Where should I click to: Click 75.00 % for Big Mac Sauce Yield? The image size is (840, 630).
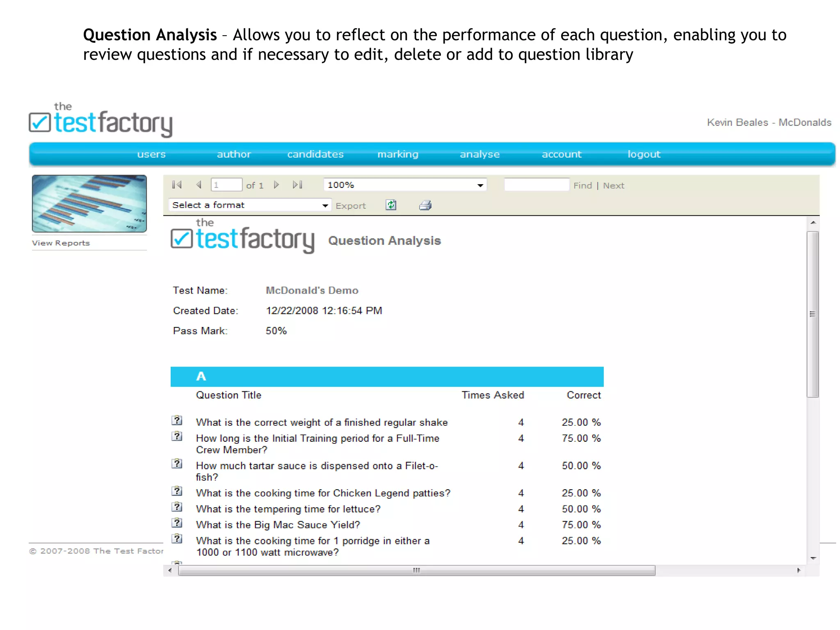(581, 525)
